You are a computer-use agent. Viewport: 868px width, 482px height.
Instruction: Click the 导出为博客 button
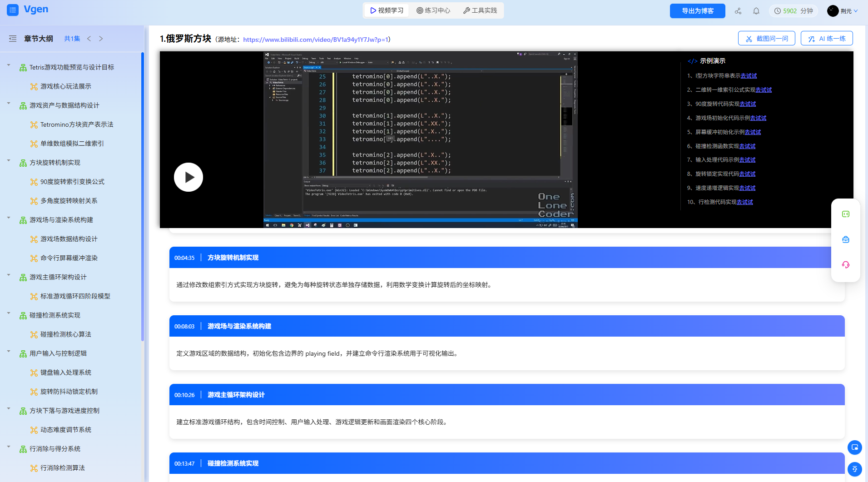point(697,11)
